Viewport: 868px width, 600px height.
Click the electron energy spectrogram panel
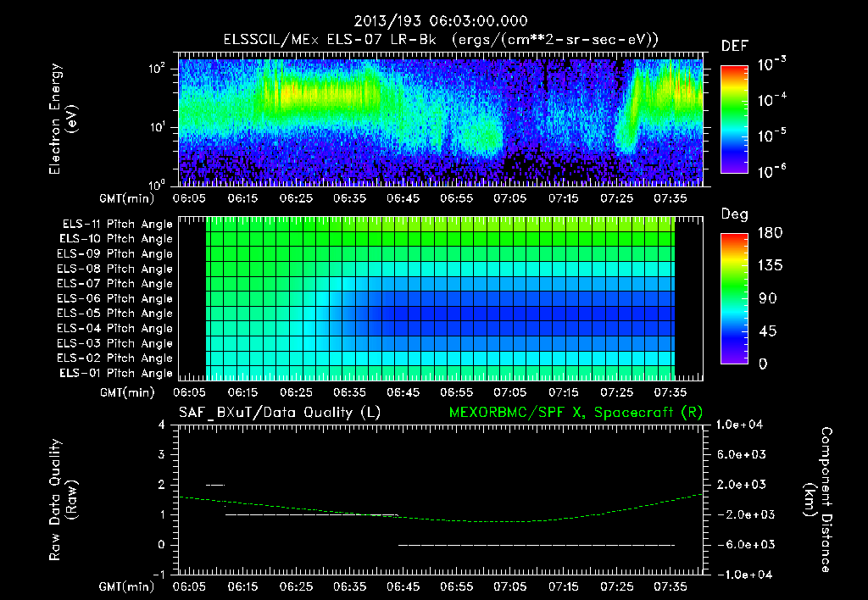point(441,119)
